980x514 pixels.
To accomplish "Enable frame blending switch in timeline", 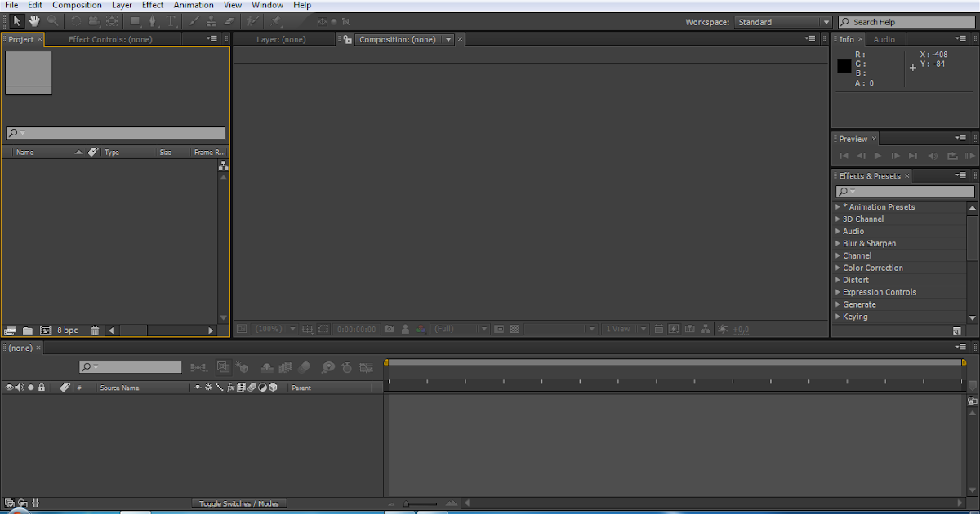I will pyautogui.click(x=286, y=368).
